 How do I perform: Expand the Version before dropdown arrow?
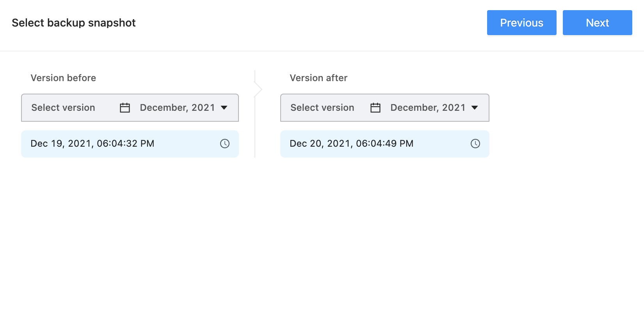point(224,108)
